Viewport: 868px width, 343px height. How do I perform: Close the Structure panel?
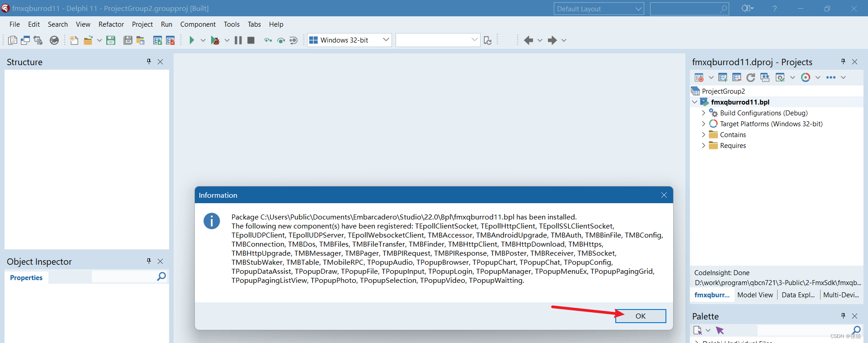coord(160,62)
